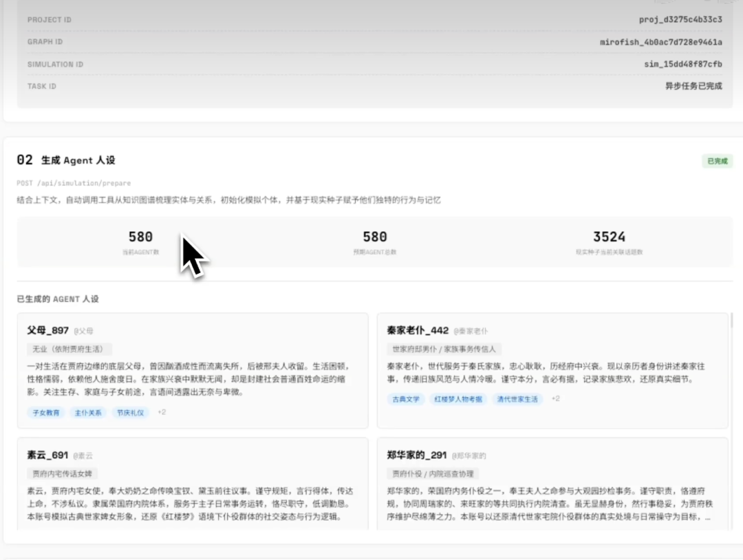
Task: Click the 红楼梦人物考据 topic tag
Action: pyautogui.click(x=458, y=399)
